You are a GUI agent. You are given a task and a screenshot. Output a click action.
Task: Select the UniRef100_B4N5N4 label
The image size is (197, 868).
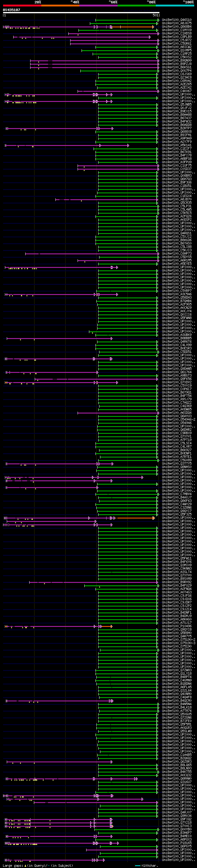[x=177, y=704]
